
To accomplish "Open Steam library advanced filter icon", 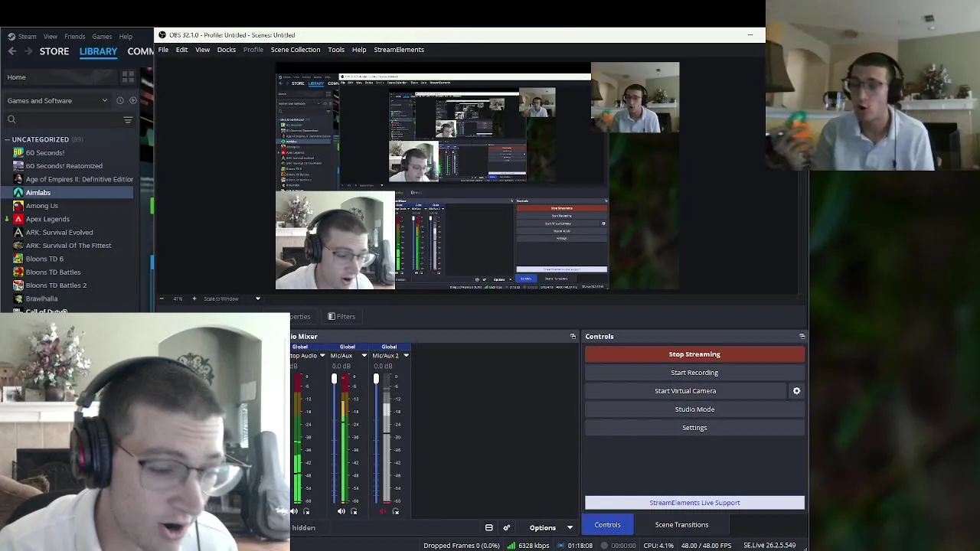I will coord(128,120).
